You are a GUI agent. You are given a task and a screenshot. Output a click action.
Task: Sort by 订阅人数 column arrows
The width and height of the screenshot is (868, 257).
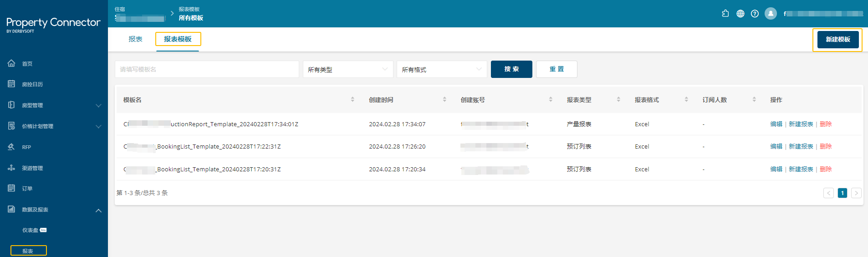[x=754, y=99]
